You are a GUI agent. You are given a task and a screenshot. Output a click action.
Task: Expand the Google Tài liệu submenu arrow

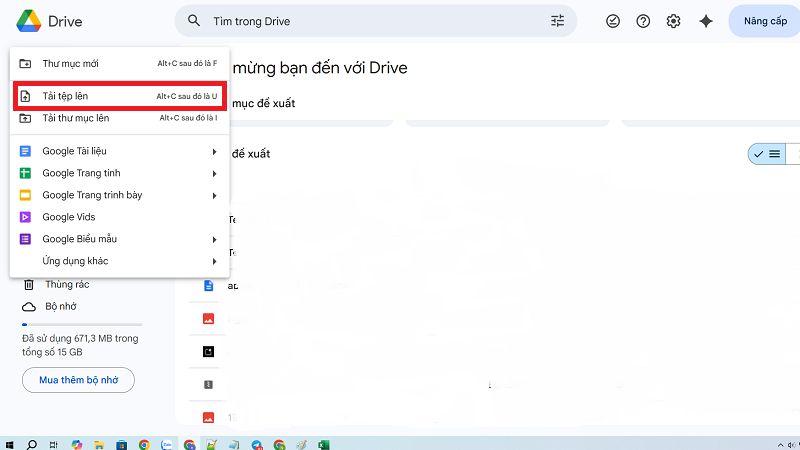[214, 151]
